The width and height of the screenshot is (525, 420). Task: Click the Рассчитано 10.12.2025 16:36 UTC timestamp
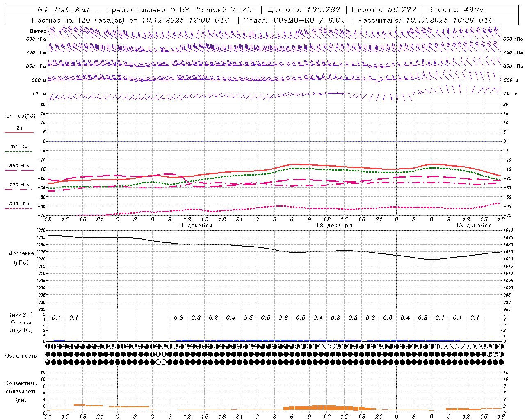pyautogui.click(x=426, y=20)
